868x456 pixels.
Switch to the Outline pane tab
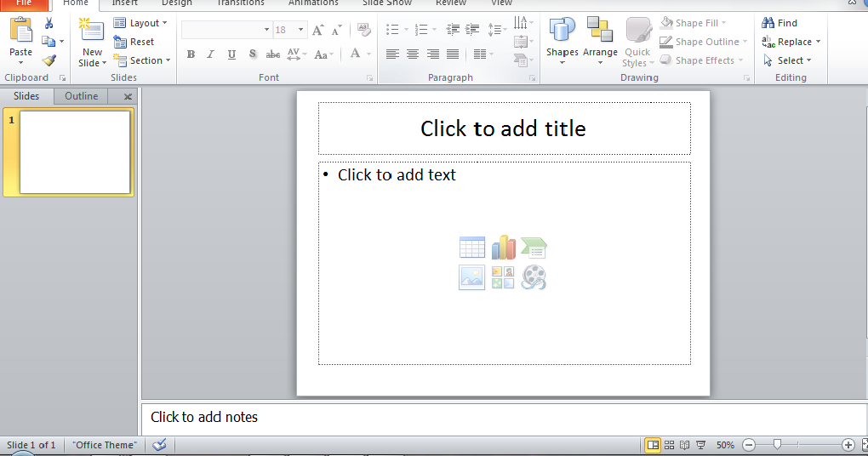click(82, 96)
